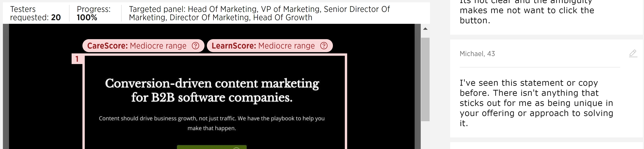
Task: Click the scrollbar track below the thumb
Action: pos(425,135)
